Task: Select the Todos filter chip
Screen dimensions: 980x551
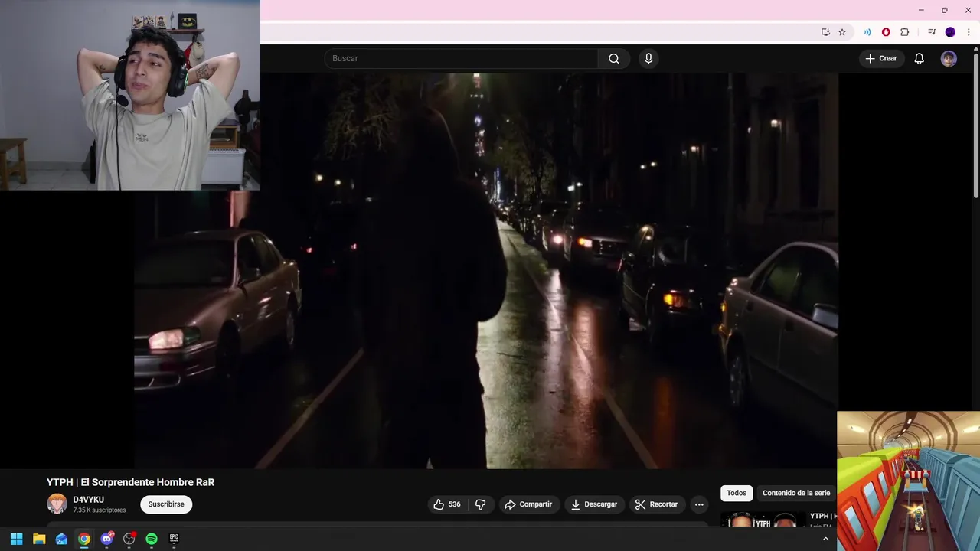Action: pyautogui.click(x=737, y=493)
